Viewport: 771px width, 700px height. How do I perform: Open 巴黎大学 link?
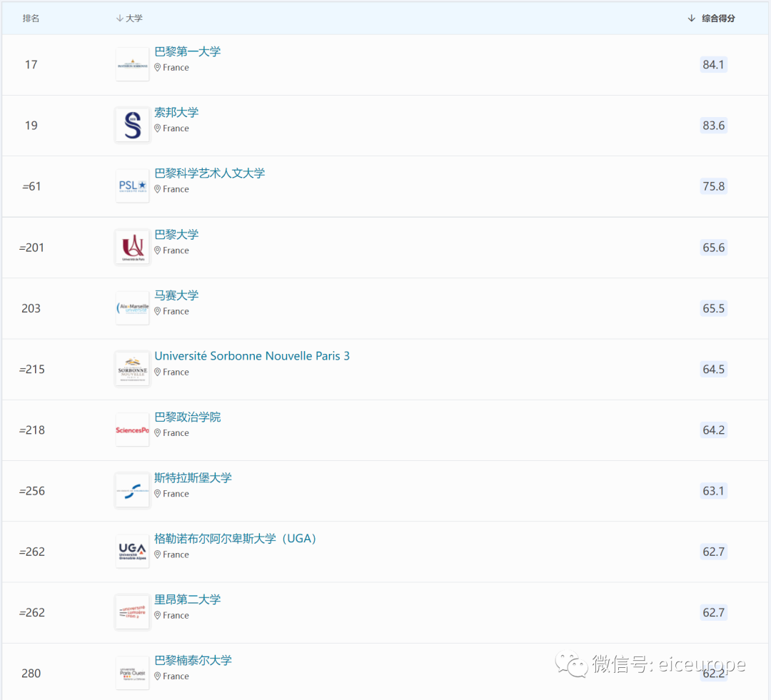(x=176, y=235)
